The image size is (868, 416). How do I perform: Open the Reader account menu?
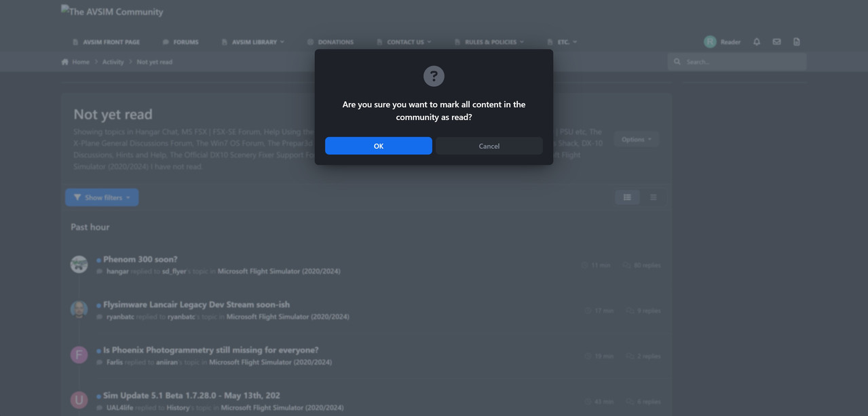[x=730, y=42]
